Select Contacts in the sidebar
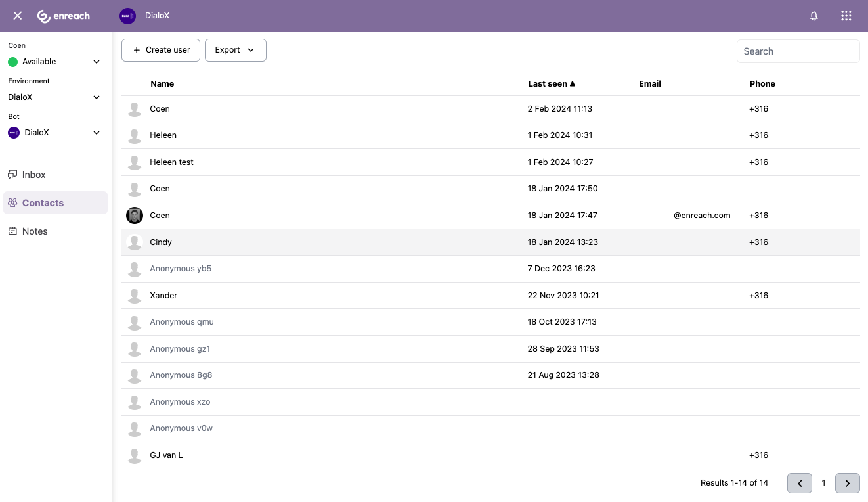The height and width of the screenshot is (502, 868). 43,203
